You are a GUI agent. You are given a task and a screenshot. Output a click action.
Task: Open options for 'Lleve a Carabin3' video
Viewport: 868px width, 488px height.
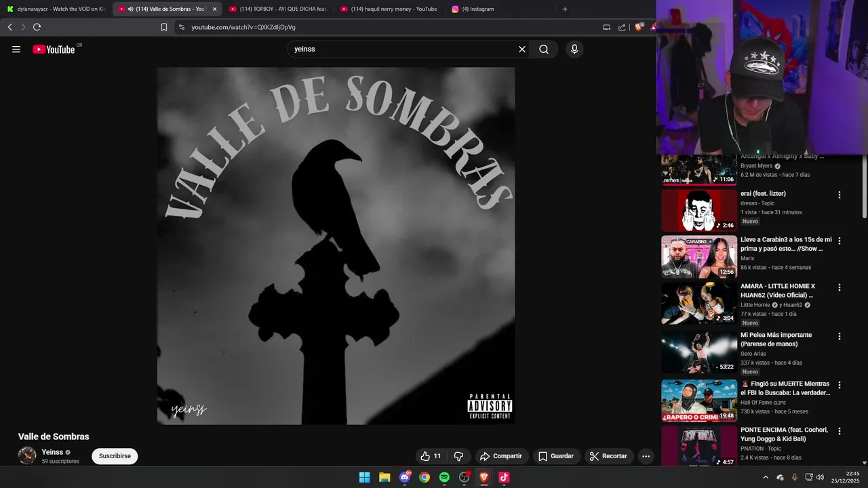tap(840, 241)
